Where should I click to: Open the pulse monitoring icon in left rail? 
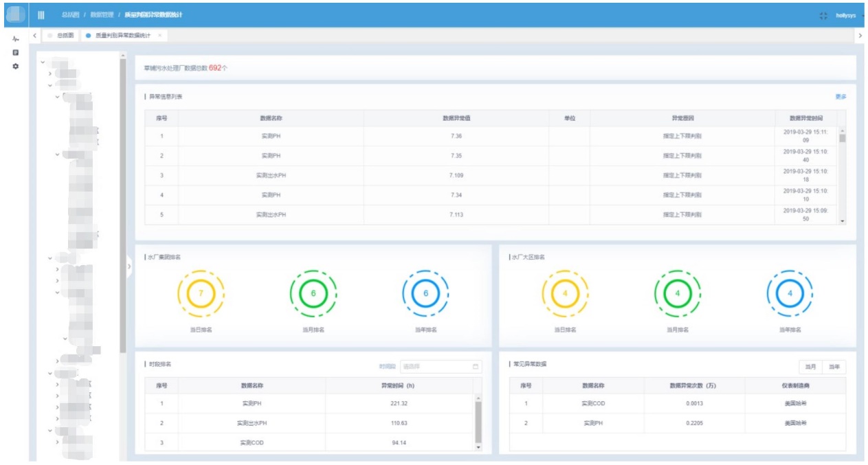pos(15,40)
